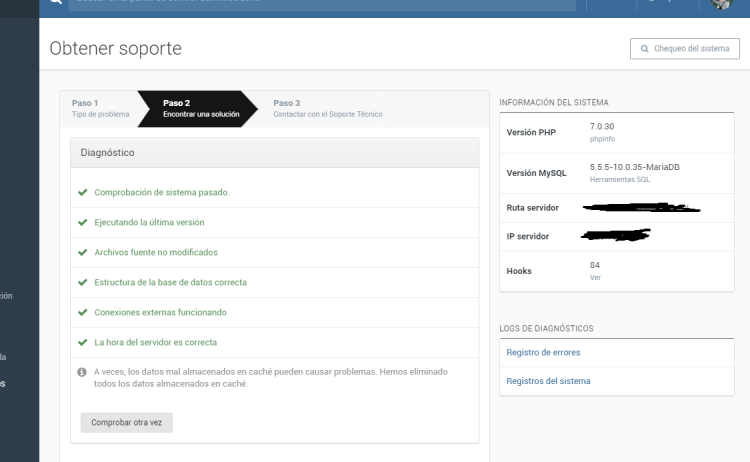Viewport: 750px width, 462px height.
Task: Select text La hora del servidor es correcta
Action: [155, 342]
